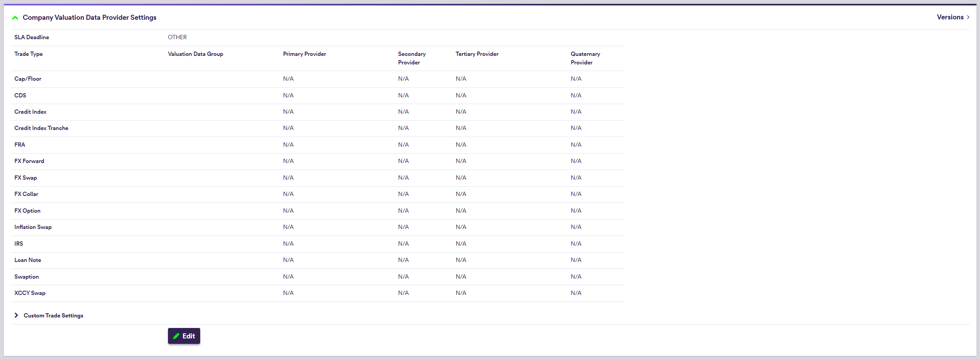Expand the Custom Trade Settings section
The width and height of the screenshot is (980, 359).
point(16,316)
